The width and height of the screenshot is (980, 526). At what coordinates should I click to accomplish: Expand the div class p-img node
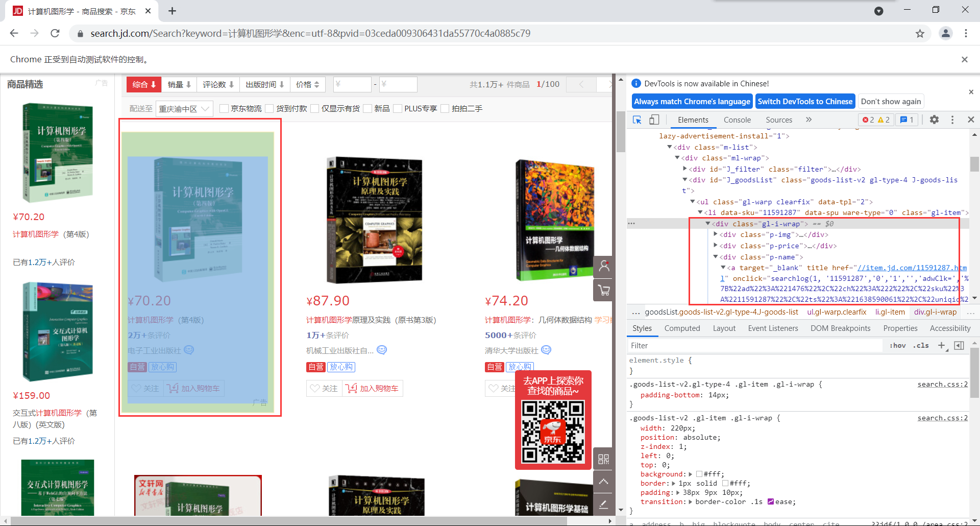(x=716, y=234)
